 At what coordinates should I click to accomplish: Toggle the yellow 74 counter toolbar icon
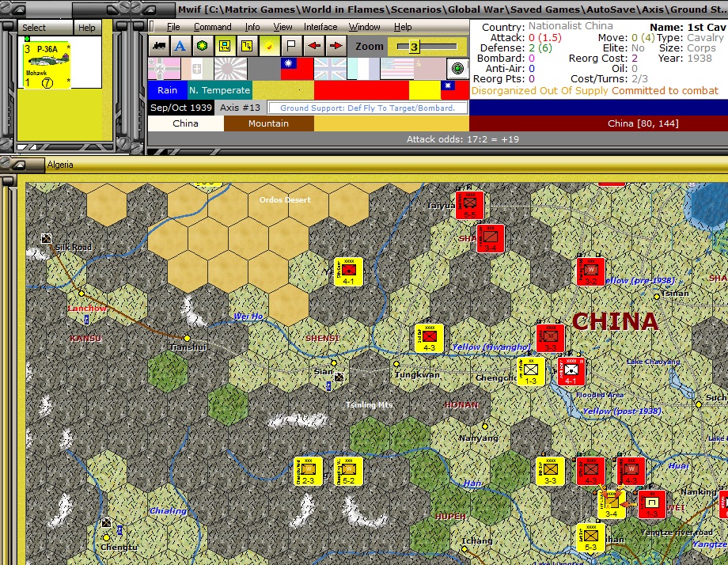coord(247,45)
